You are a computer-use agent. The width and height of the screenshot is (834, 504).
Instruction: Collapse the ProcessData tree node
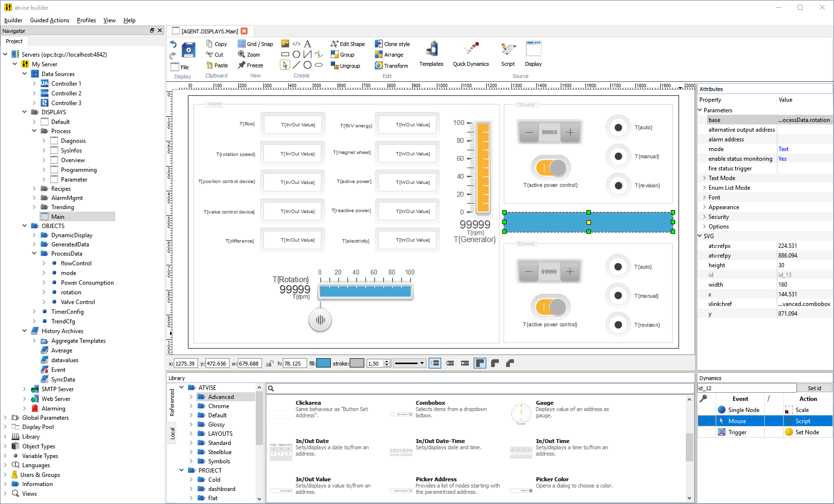[34, 254]
